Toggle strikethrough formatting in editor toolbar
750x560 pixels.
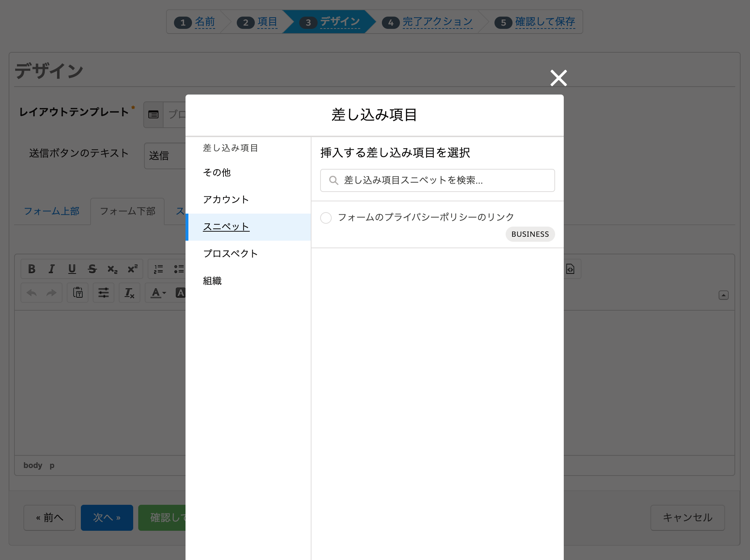92,269
